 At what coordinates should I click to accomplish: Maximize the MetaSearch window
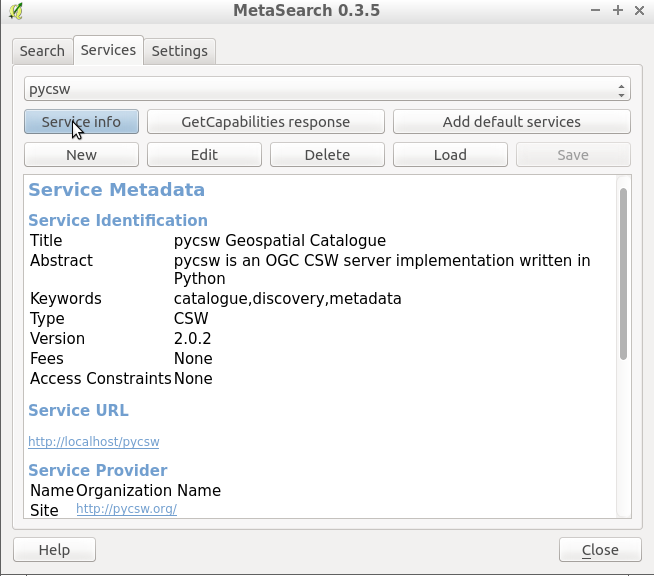tap(618, 10)
